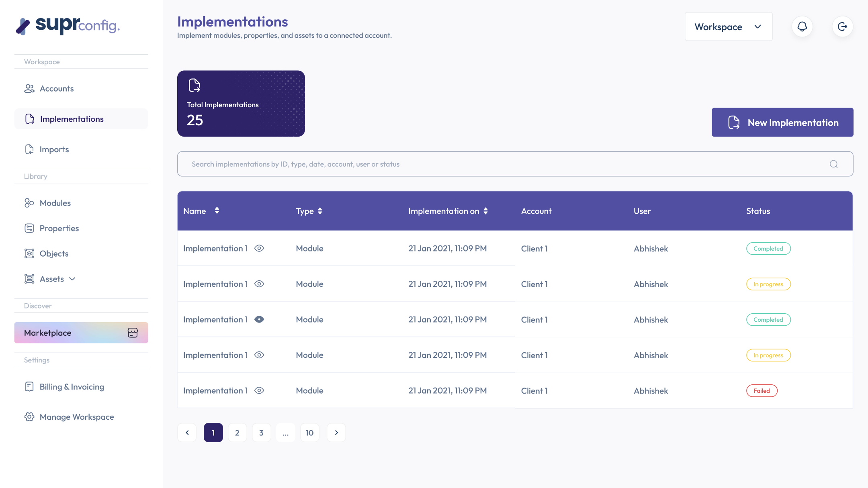The height and width of the screenshot is (488, 868).
Task: Toggle eye icon on first Implementation row
Action: (x=259, y=248)
